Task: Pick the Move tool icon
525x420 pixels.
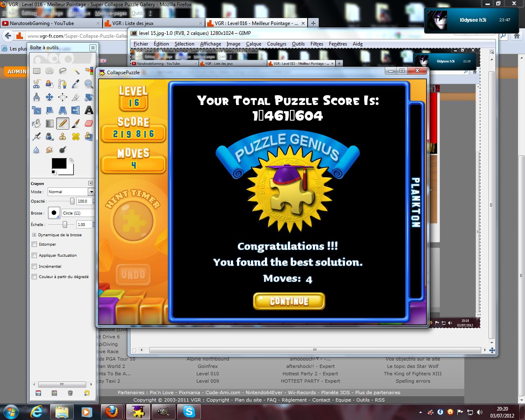Action: (x=49, y=97)
